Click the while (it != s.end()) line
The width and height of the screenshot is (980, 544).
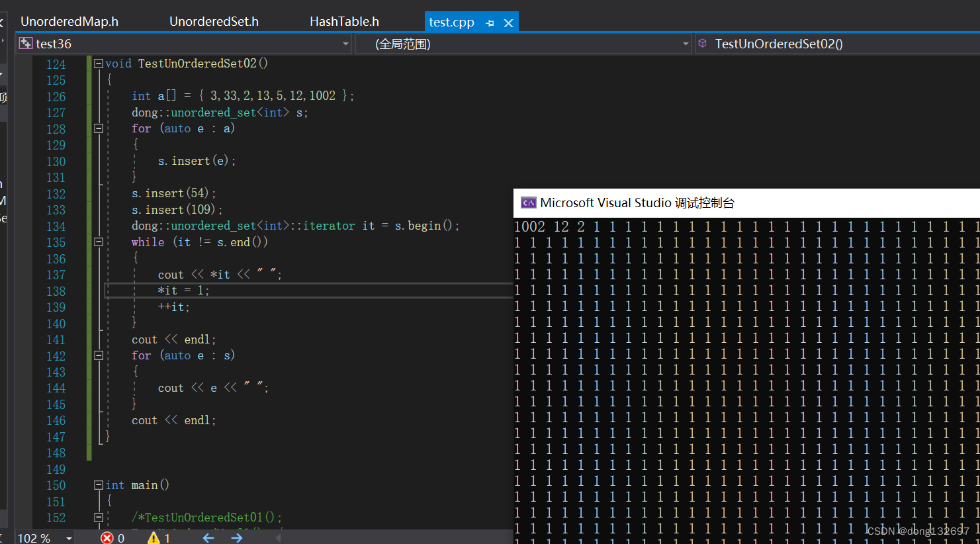click(200, 242)
